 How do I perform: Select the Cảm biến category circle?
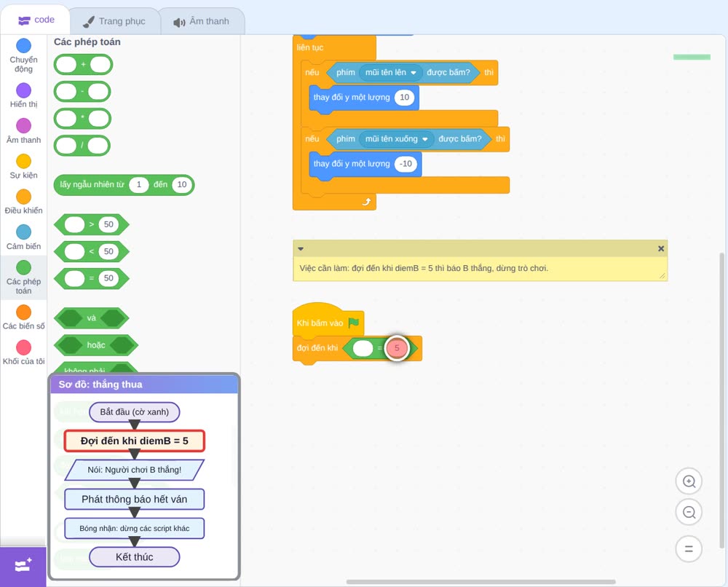coord(24,232)
